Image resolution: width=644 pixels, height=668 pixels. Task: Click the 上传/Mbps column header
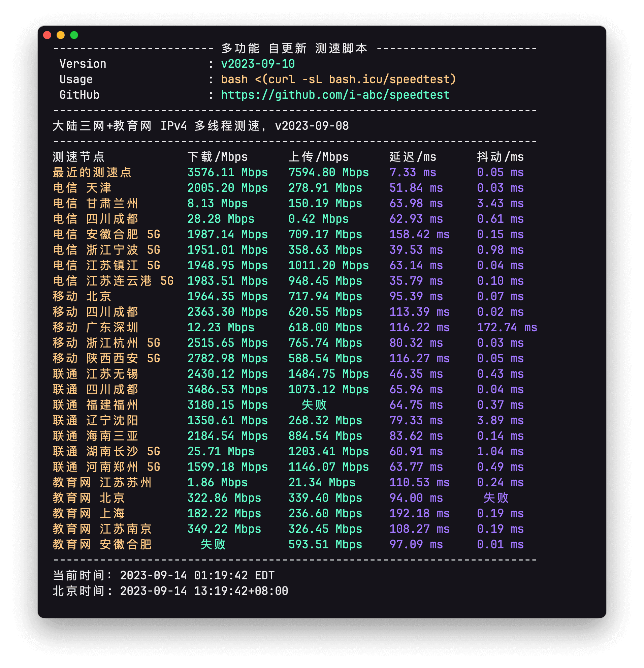(318, 157)
